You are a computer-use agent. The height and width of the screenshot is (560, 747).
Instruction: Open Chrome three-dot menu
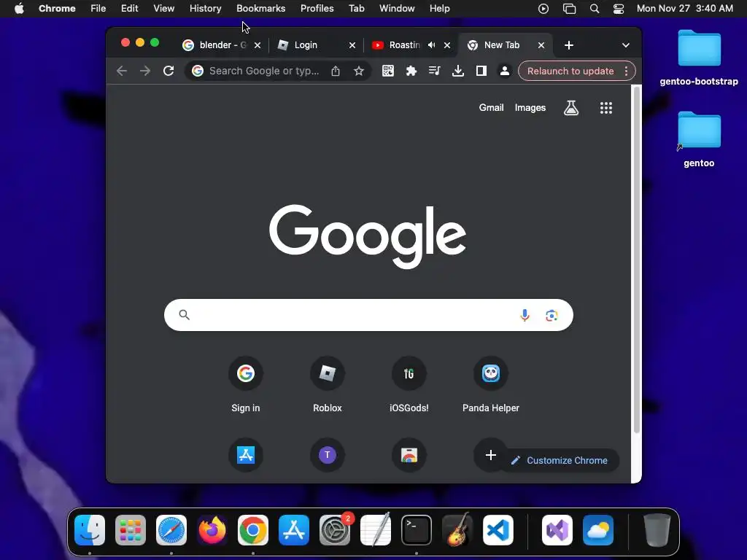pyautogui.click(x=626, y=71)
